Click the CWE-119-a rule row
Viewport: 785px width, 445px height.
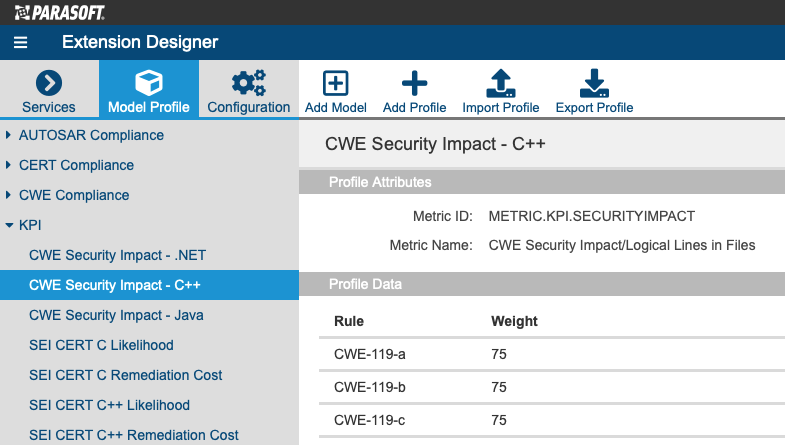(552, 354)
